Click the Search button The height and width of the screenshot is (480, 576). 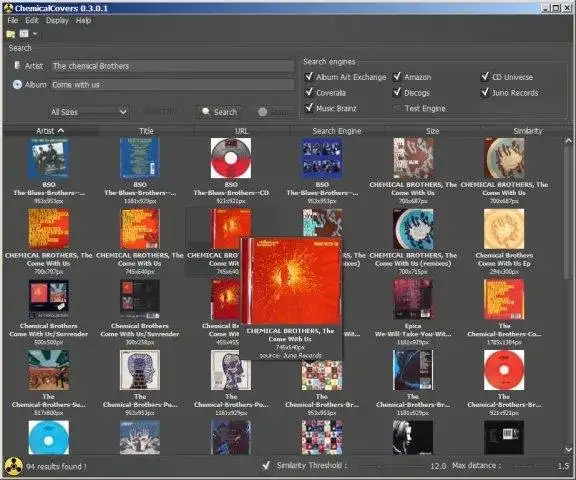pos(219,112)
